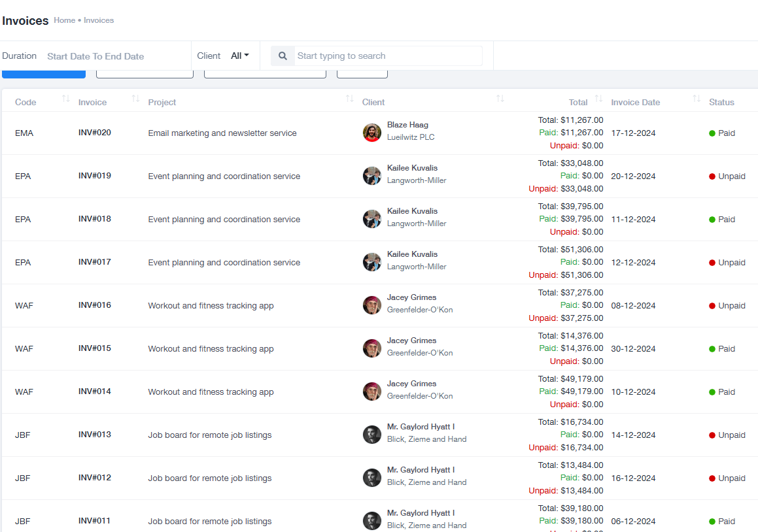
Task: Click in the 'Start typing to search' field
Action: coord(388,56)
